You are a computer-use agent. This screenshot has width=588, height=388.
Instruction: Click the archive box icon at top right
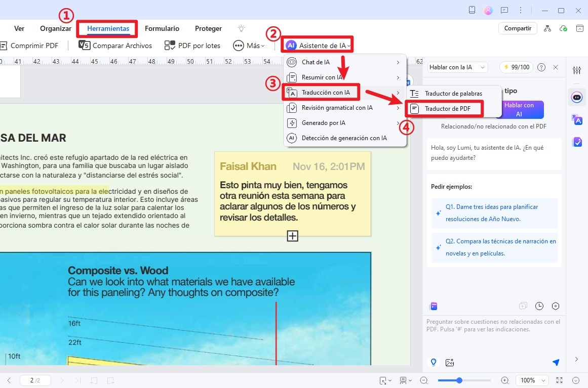(580, 28)
